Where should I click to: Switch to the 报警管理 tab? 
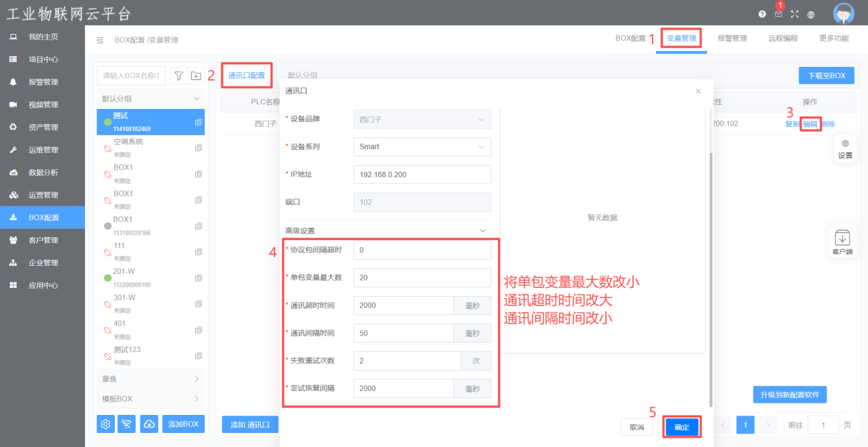[x=732, y=39]
